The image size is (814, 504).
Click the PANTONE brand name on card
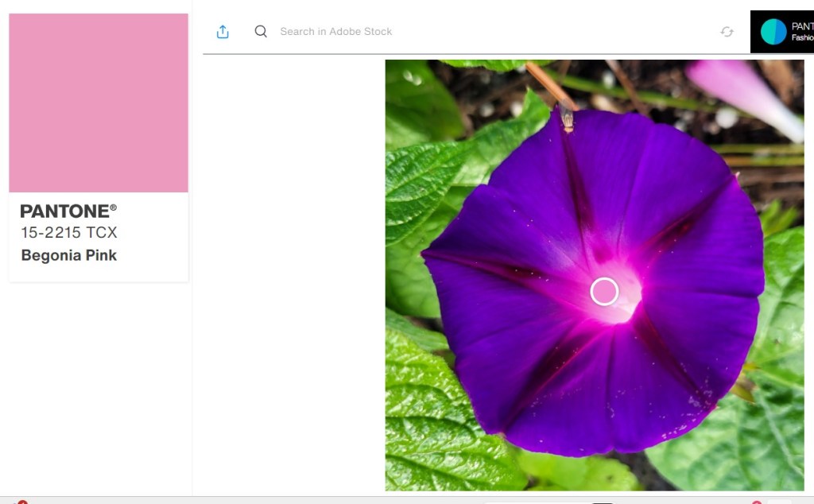[x=64, y=211]
